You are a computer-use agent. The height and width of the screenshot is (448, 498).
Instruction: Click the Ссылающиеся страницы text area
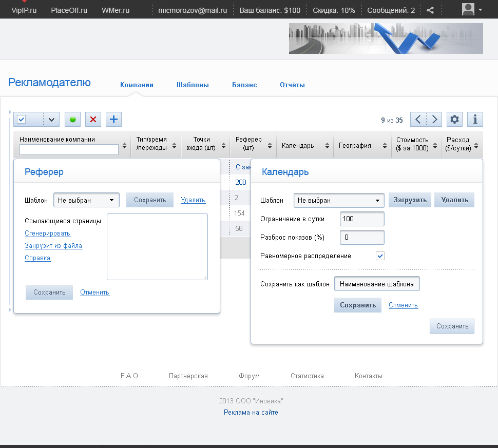pos(157,247)
